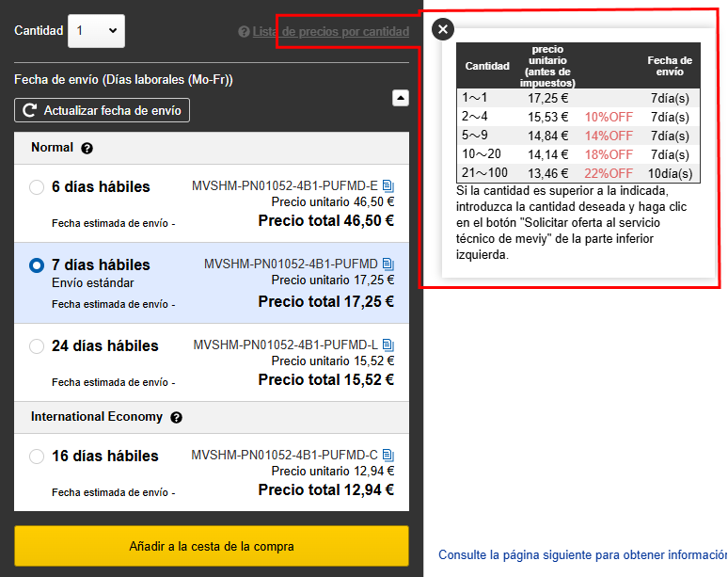Viewport: 728px width, 577px height.
Task: Open Consulte la página siguiente link
Action: [581, 554]
